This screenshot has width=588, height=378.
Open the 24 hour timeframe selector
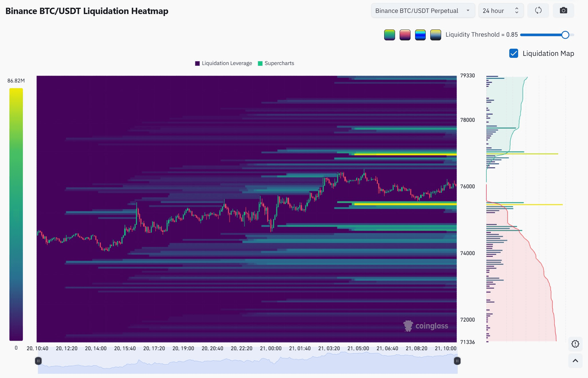click(x=501, y=11)
